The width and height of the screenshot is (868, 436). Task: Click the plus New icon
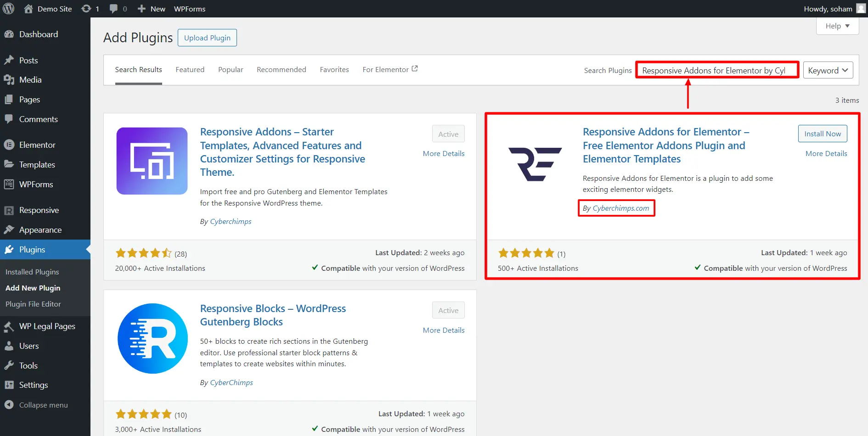click(x=141, y=9)
